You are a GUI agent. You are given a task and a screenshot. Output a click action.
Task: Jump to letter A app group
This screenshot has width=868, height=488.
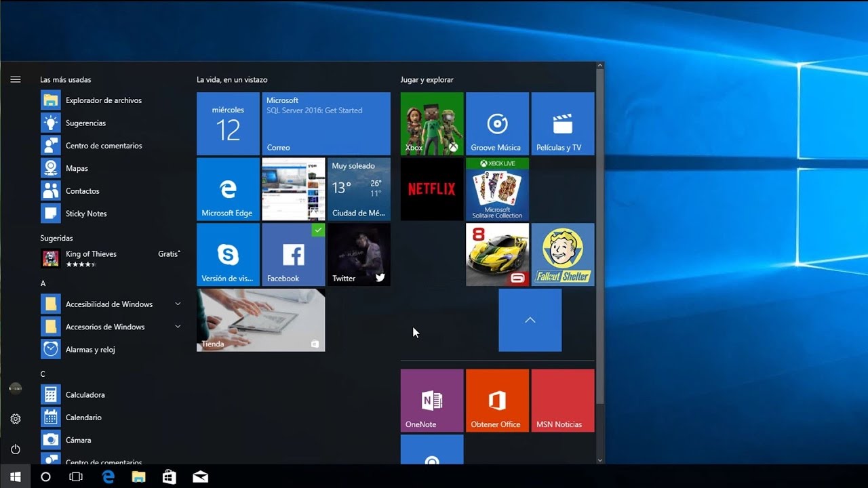(x=43, y=283)
